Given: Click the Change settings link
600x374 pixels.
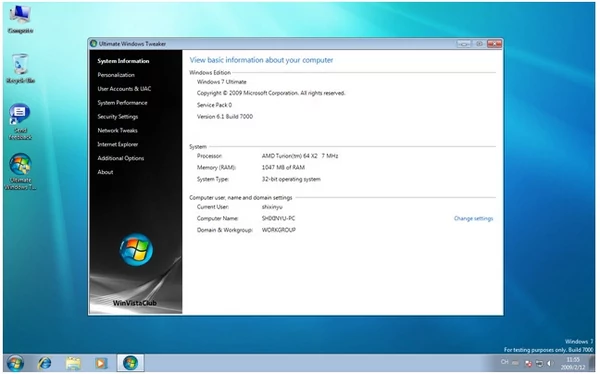Looking at the screenshot, I should [x=473, y=219].
